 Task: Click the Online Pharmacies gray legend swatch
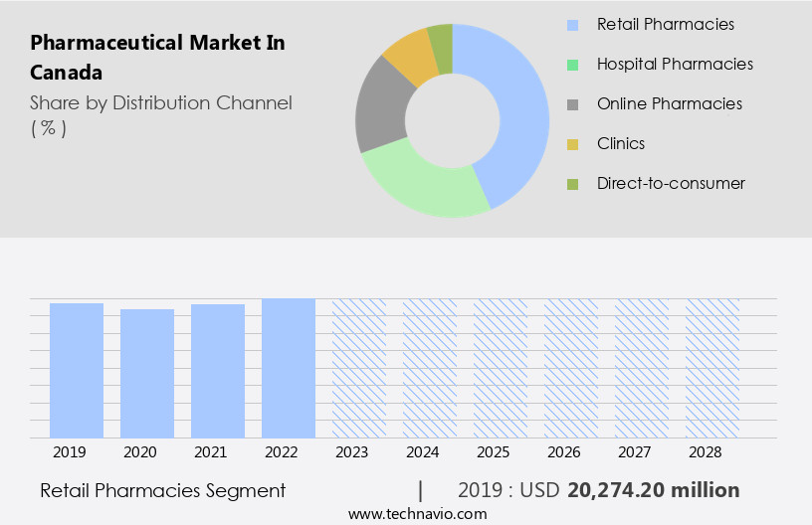point(571,104)
